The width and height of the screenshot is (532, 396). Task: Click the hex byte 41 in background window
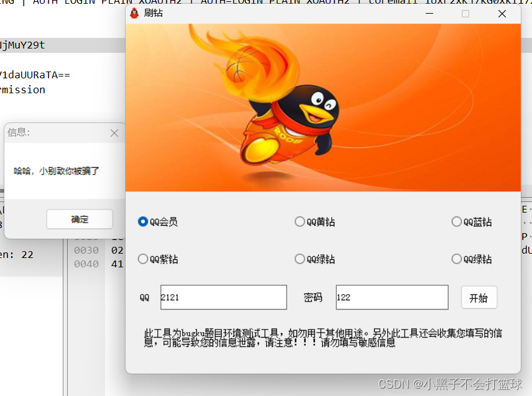pos(117,264)
